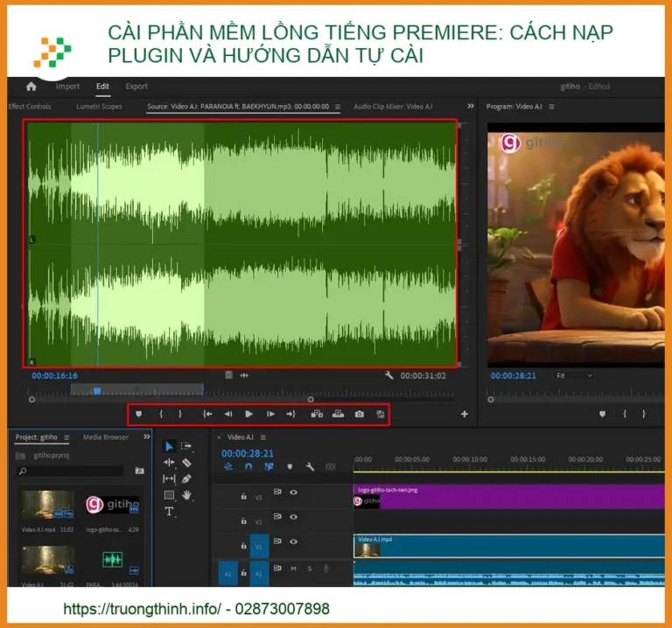Click the Overwrite edit button
672x628 pixels.
[x=338, y=415]
